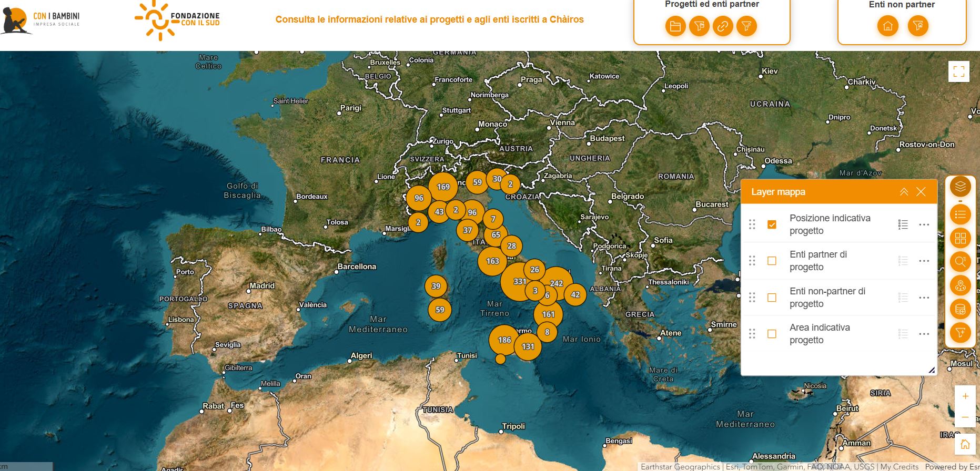Click the chain link icon in the header
The width and height of the screenshot is (980, 471).
click(x=723, y=26)
